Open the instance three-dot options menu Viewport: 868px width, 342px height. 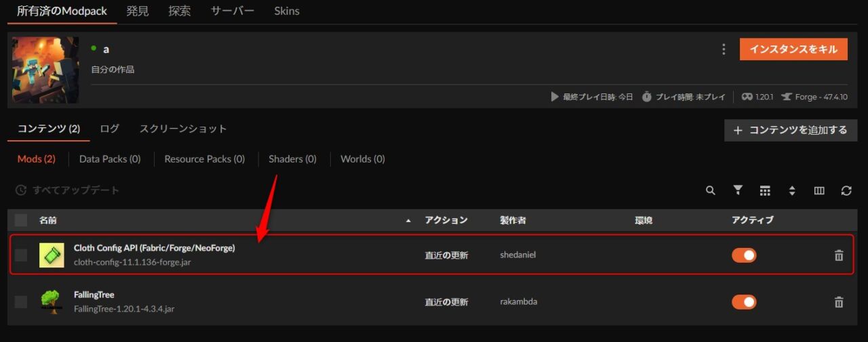click(724, 49)
